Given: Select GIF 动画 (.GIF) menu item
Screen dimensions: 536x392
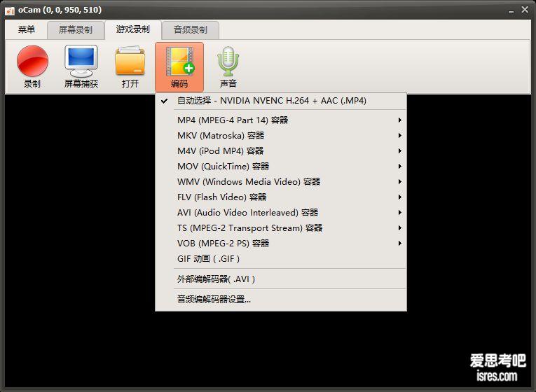Looking at the screenshot, I should coord(281,258).
